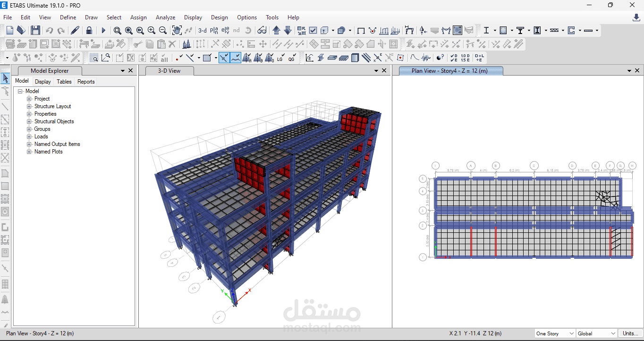Restore full view with magnifier icon
The height and width of the screenshot is (341, 644).
click(129, 30)
